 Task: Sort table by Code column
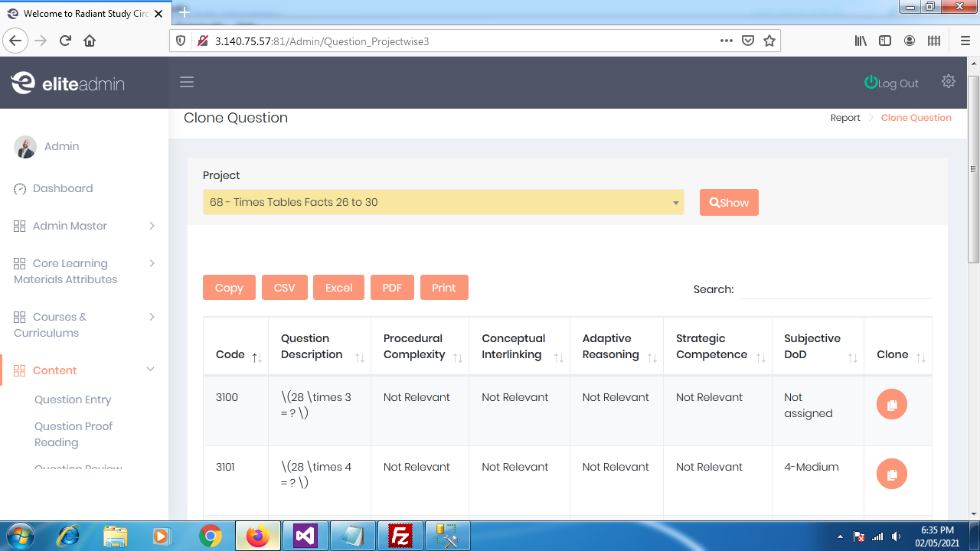237,355
